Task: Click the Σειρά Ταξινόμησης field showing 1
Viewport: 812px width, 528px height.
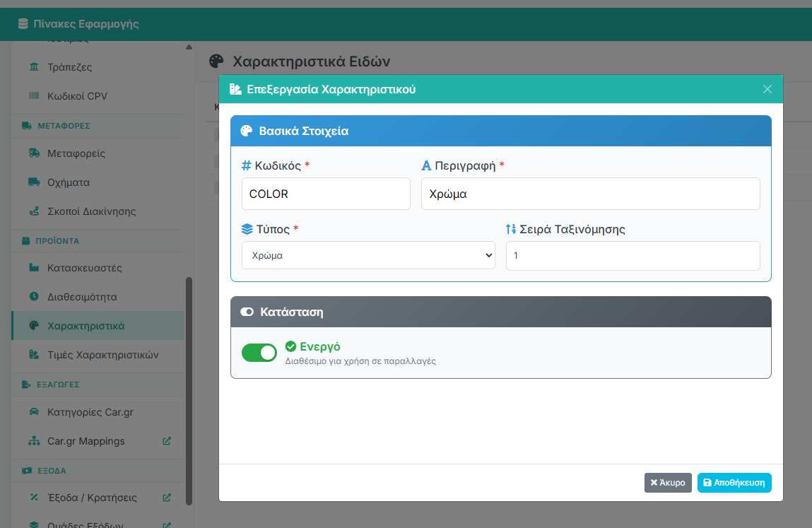Action: (632, 255)
